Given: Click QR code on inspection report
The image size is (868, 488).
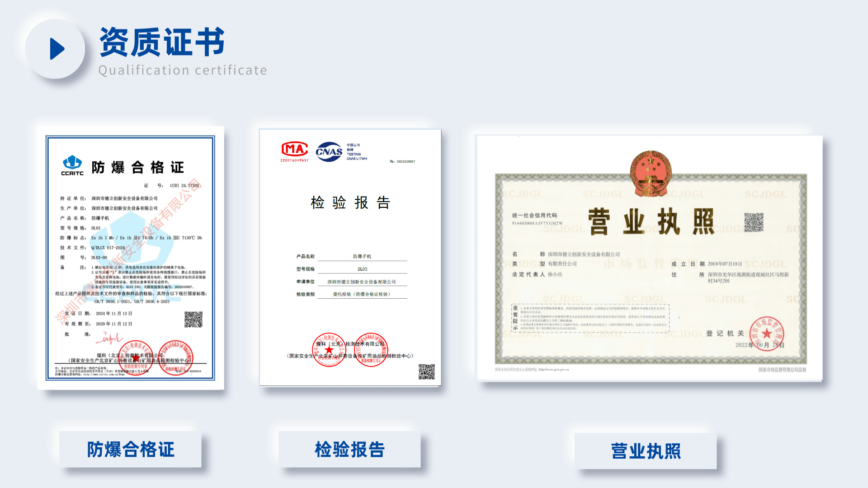Looking at the screenshot, I should [426, 371].
